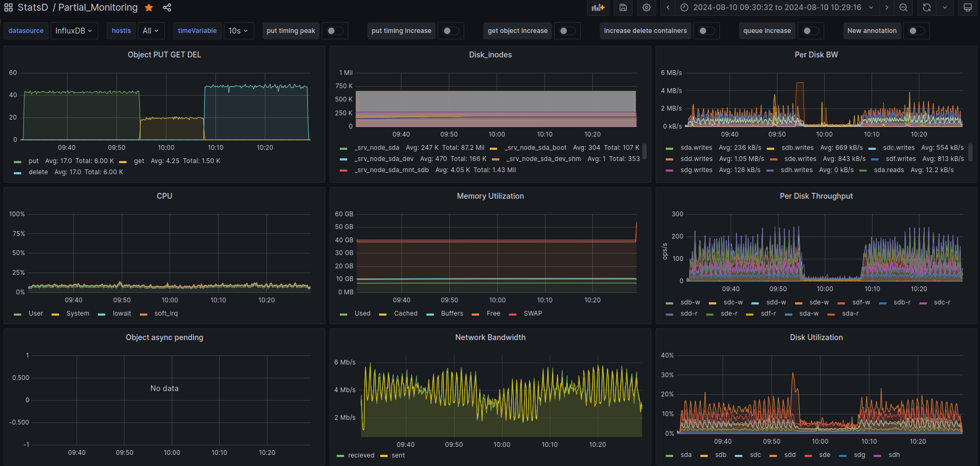Open the Memory Utilization panel title menu
The height and width of the screenshot is (466, 980).
pos(490,196)
